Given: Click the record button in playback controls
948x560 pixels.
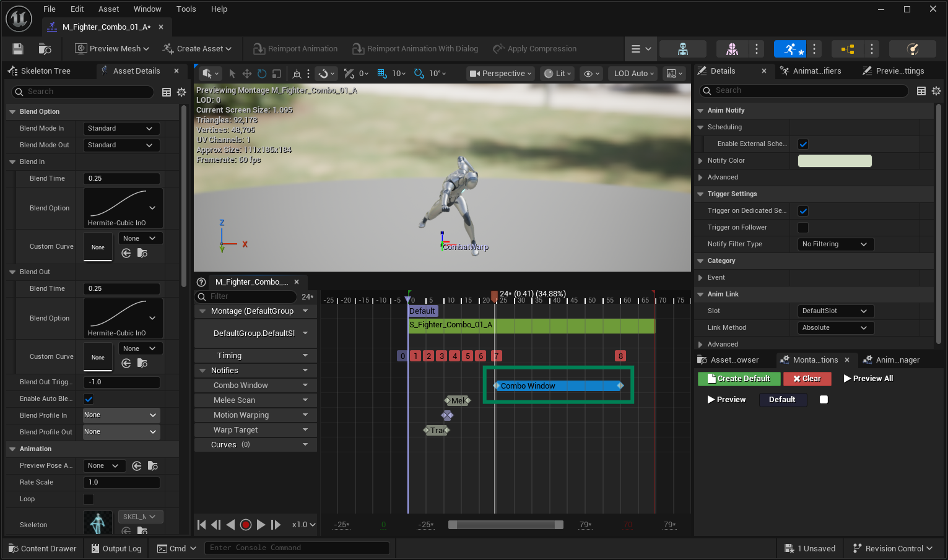Looking at the screenshot, I should click(246, 525).
